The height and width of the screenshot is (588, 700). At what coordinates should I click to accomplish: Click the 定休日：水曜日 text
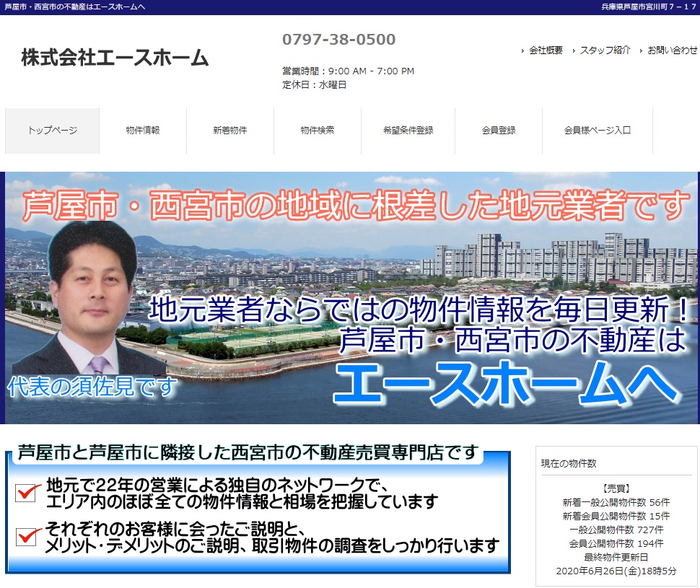click(315, 85)
